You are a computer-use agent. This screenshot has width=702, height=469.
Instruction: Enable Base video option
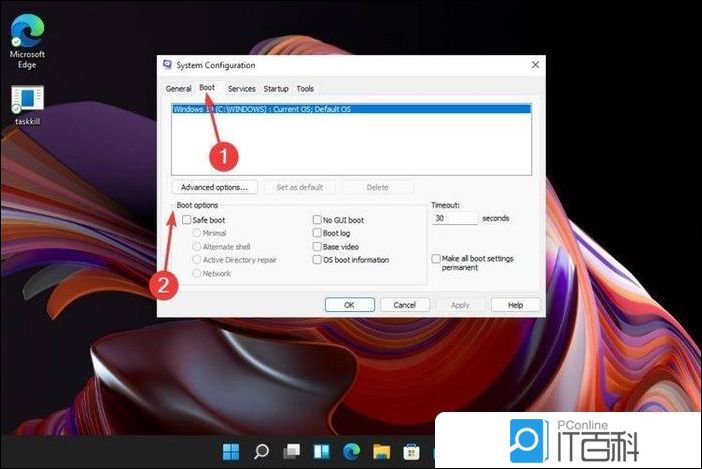pos(317,246)
